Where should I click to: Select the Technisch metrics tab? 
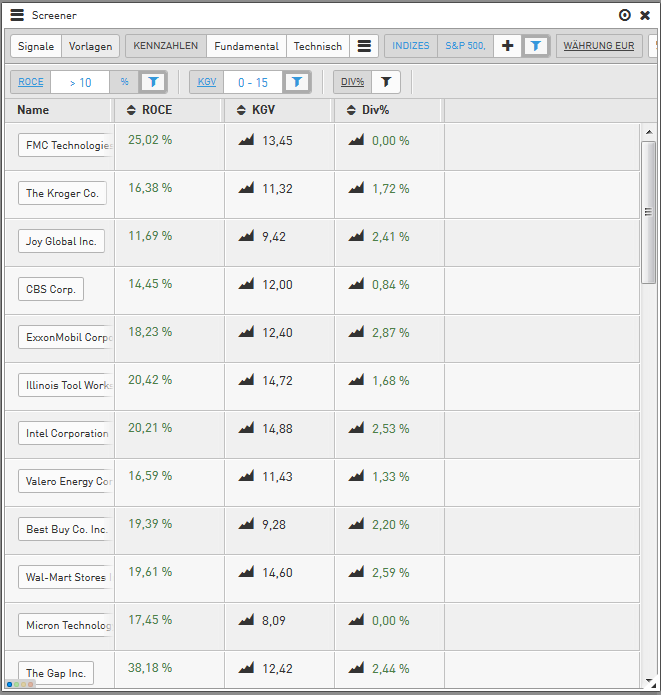tap(318, 46)
